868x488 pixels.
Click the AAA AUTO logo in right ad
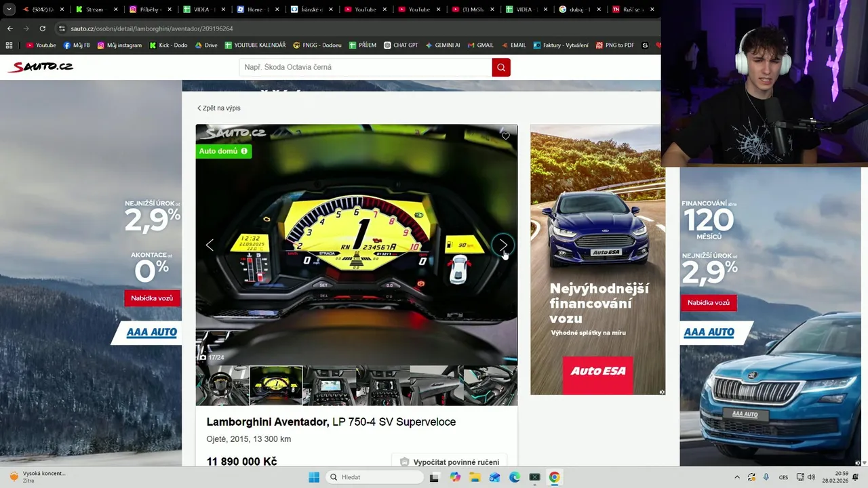[x=709, y=332]
